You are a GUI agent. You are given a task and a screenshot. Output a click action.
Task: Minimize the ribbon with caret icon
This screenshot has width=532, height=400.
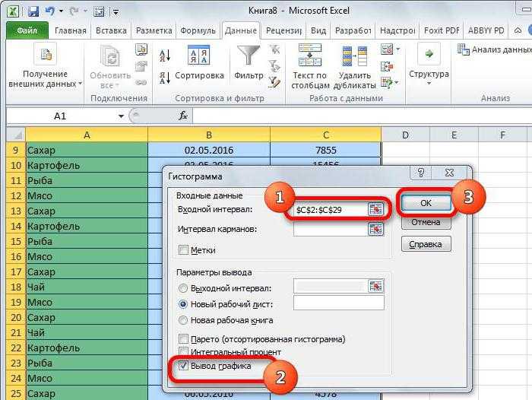518,30
